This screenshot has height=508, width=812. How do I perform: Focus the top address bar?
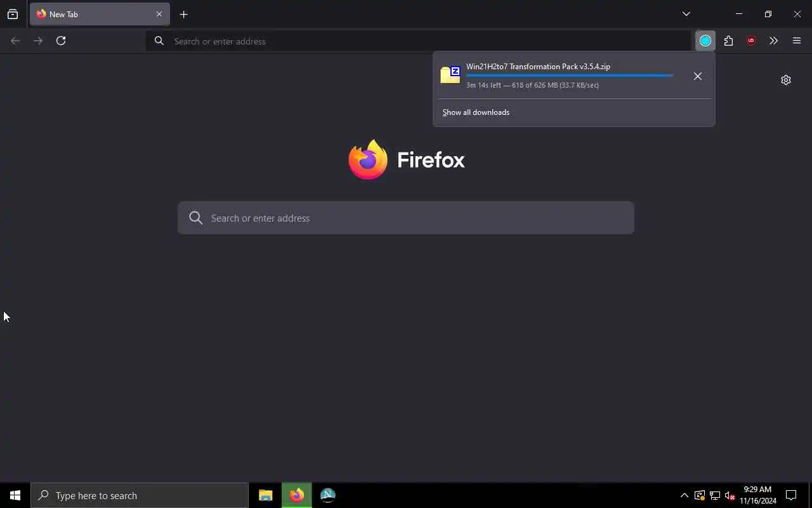(x=419, y=41)
